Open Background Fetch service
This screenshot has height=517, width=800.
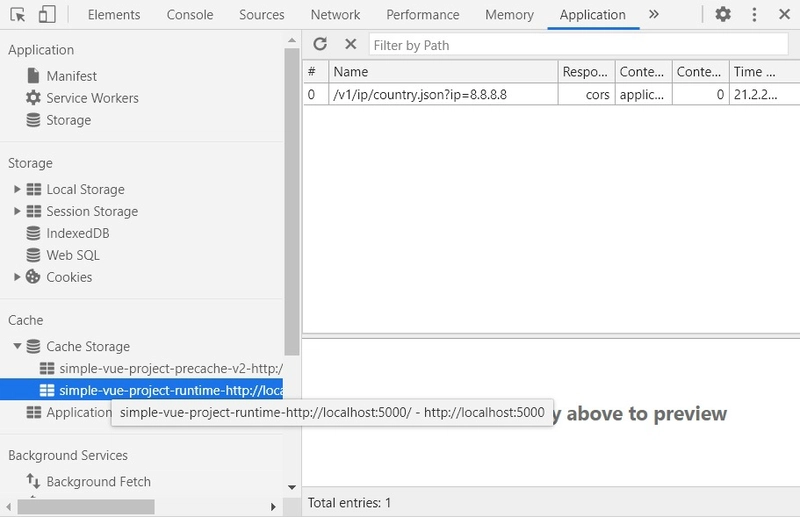click(x=98, y=481)
